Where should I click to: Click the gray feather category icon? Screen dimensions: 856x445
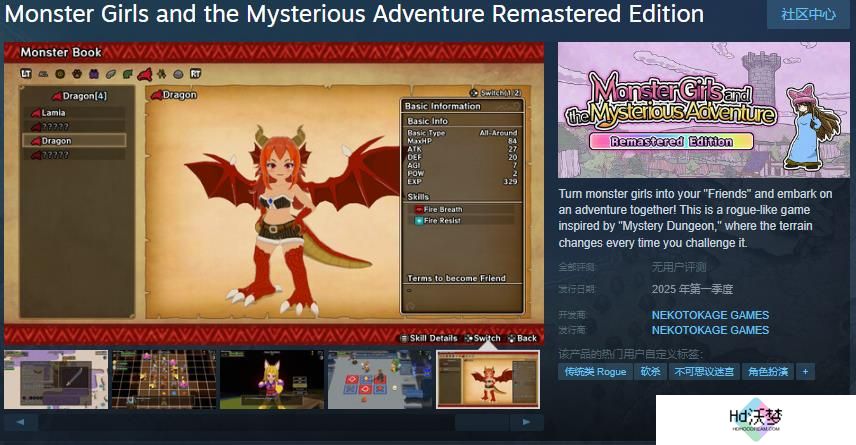pyautogui.click(x=111, y=74)
